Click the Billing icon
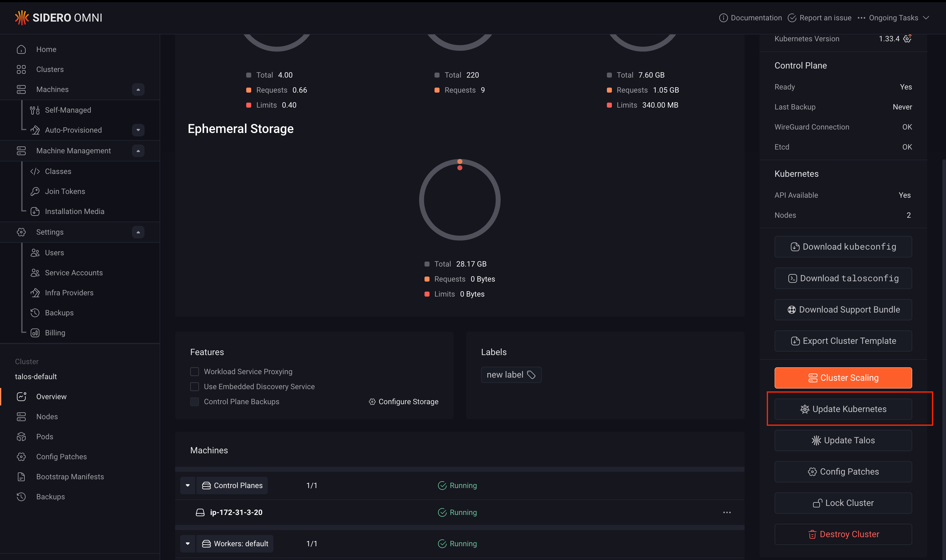This screenshot has height=560, width=946. pos(35,333)
